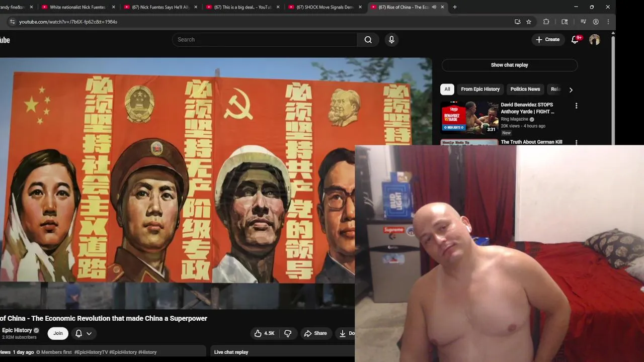Screen dimensions: 644x362
Task: Download the video via the download button
Action: 346,333
